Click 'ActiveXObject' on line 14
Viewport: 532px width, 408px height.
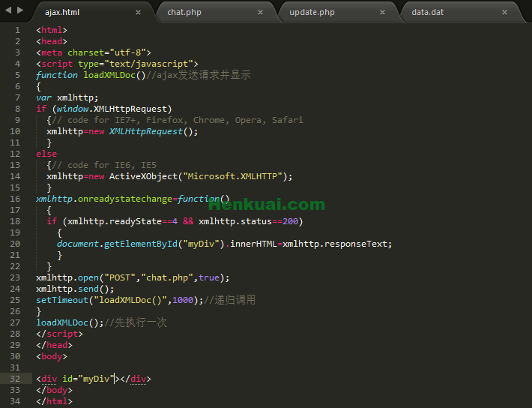[x=143, y=176]
